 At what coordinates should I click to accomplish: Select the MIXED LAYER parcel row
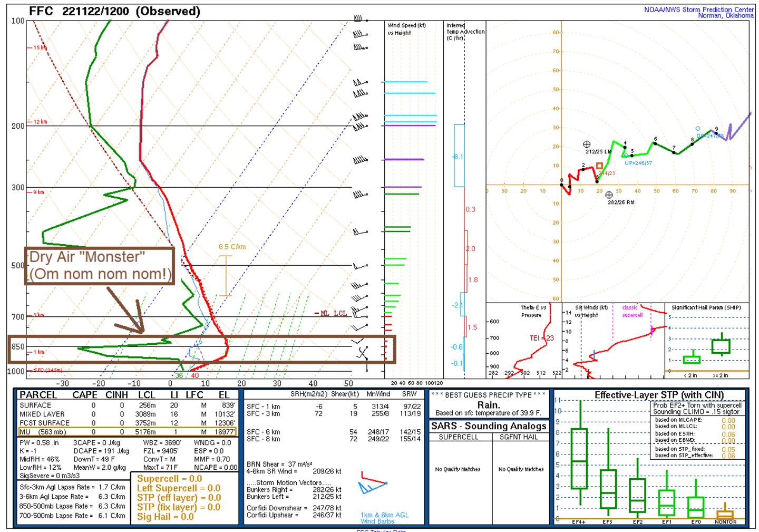127,414
